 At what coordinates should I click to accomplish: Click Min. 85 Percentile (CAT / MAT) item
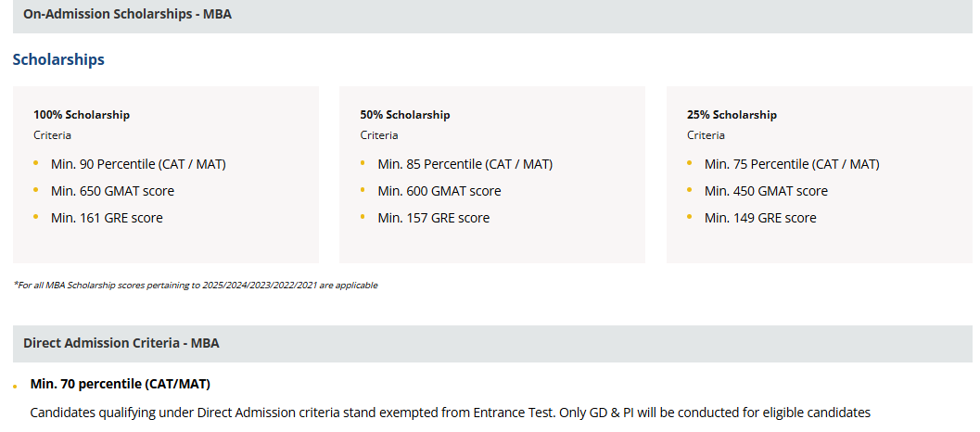tap(465, 164)
